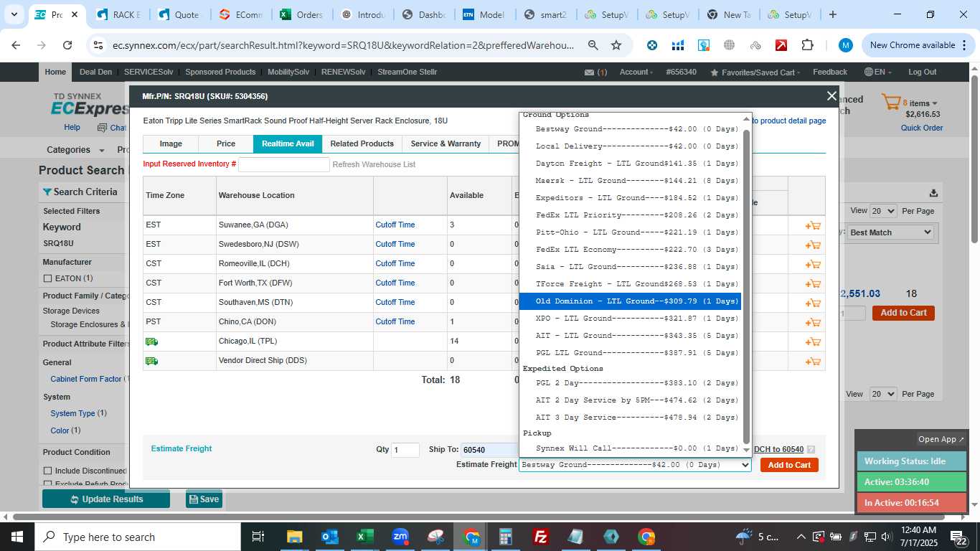
Task: Open Chrome extensions puzzle icon
Action: tap(807, 45)
